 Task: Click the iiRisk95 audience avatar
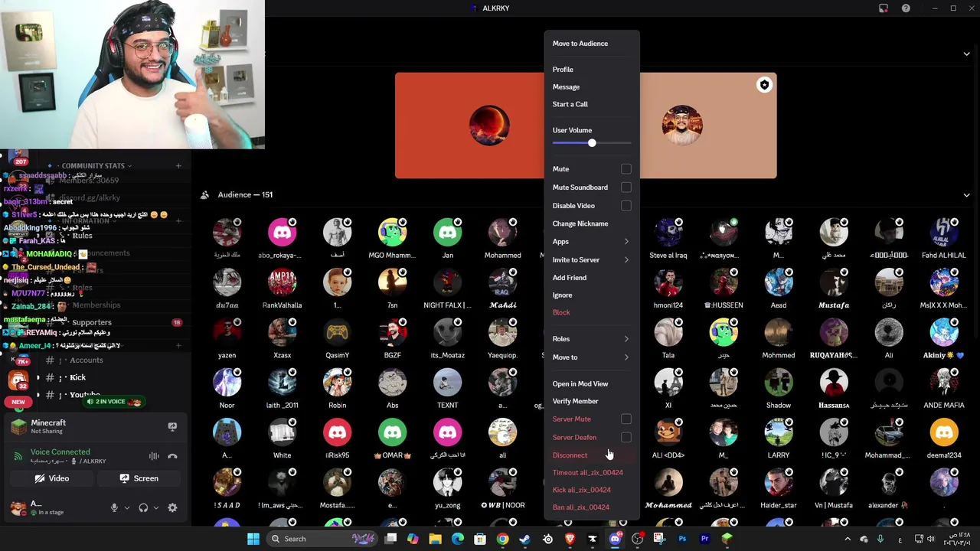(337, 432)
